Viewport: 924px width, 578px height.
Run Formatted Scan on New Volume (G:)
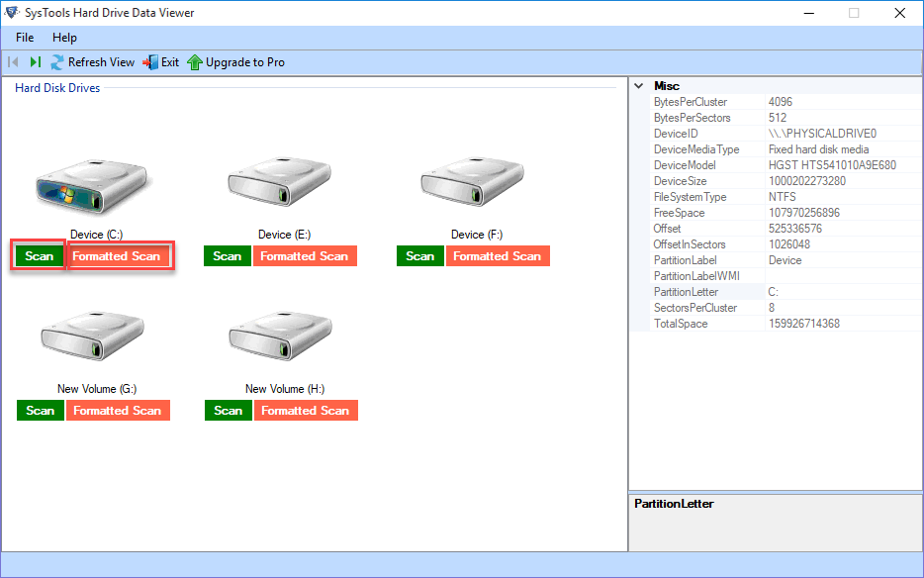click(x=118, y=411)
